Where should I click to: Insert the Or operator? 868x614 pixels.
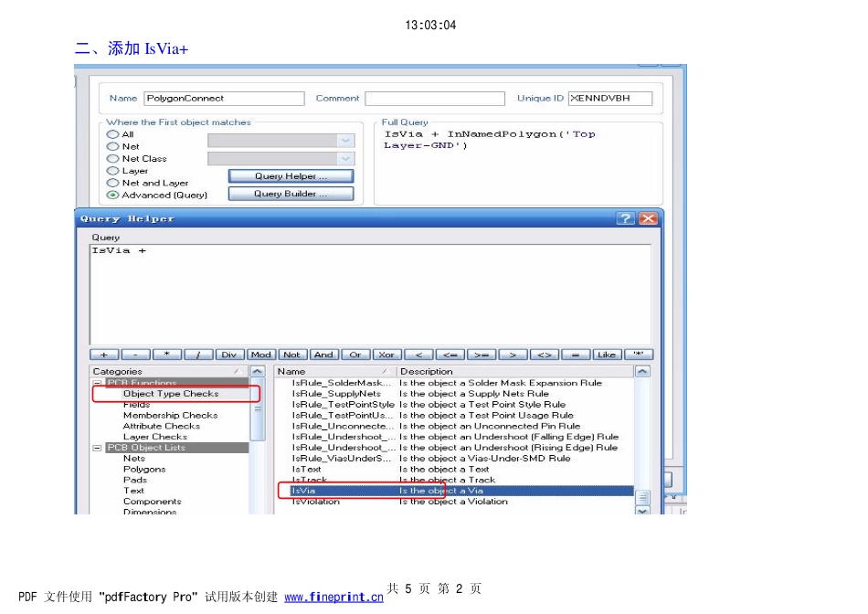(356, 355)
